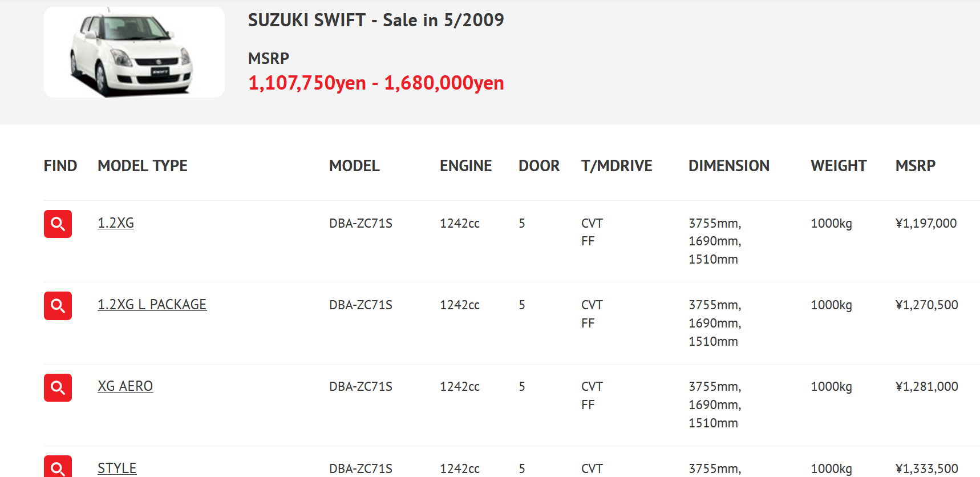
Task: Click the ¥1,197,000 price of 1.2XG
Action: [926, 223]
